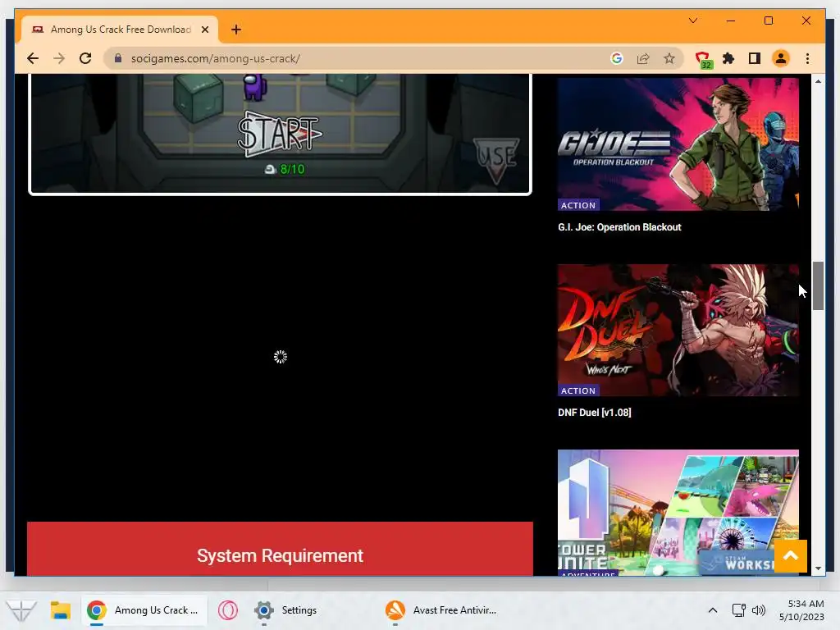This screenshot has height=630, width=840.
Task: Open the Opera browser taskbar icon
Action: [228, 610]
